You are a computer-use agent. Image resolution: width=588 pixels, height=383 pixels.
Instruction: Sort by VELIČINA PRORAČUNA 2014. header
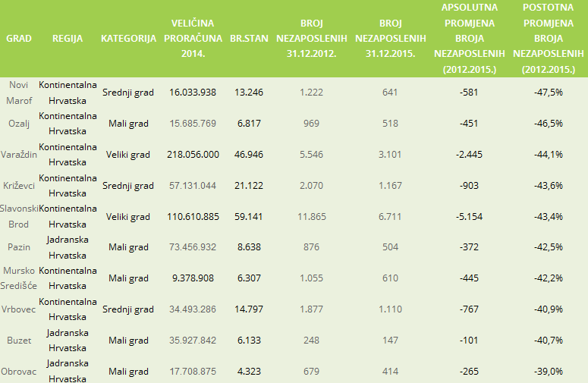(193, 38)
